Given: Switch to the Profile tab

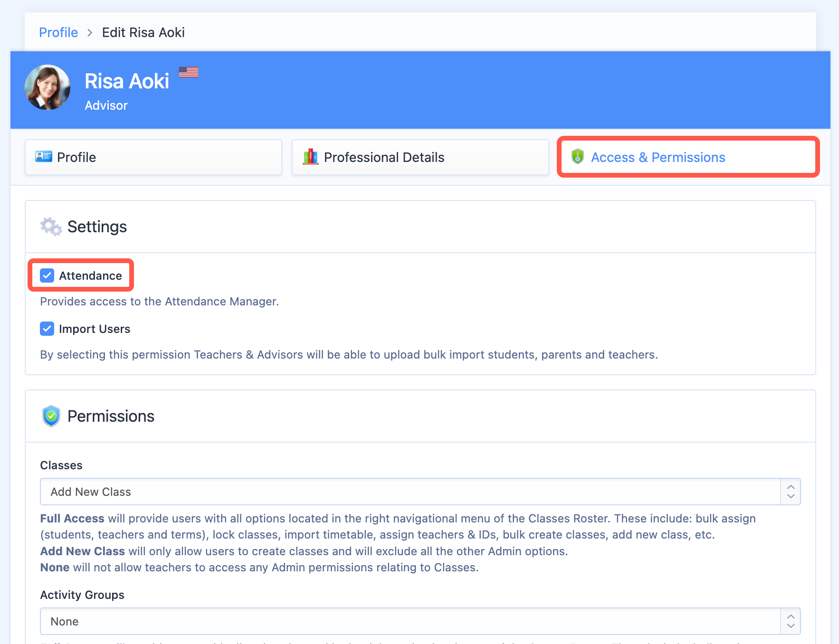Looking at the screenshot, I should (153, 157).
